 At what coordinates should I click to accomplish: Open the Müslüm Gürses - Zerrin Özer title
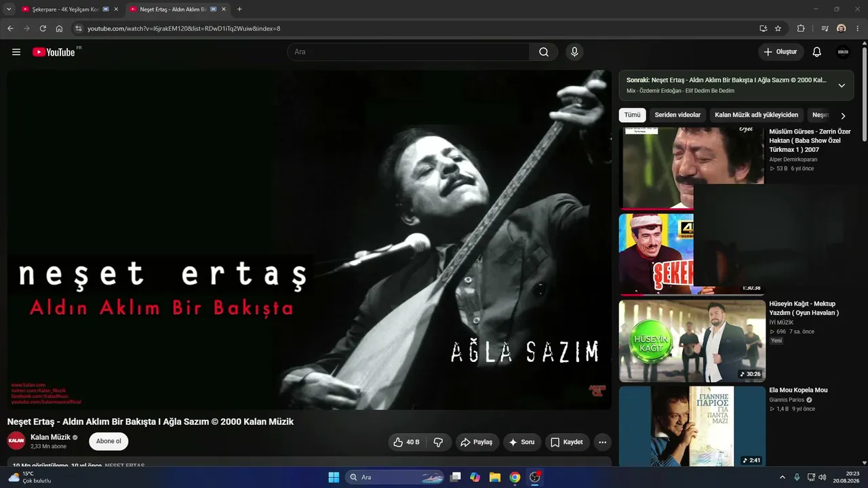coord(810,140)
